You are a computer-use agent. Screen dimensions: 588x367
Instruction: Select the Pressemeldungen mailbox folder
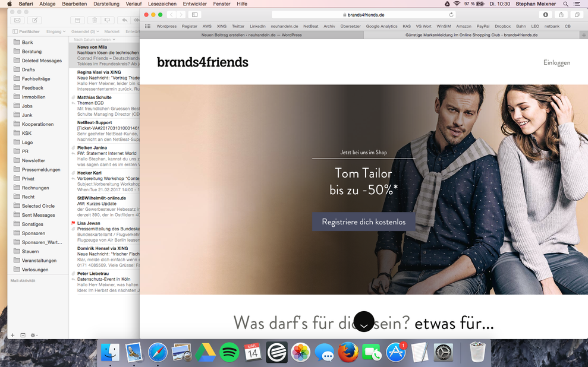click(37, 170)
